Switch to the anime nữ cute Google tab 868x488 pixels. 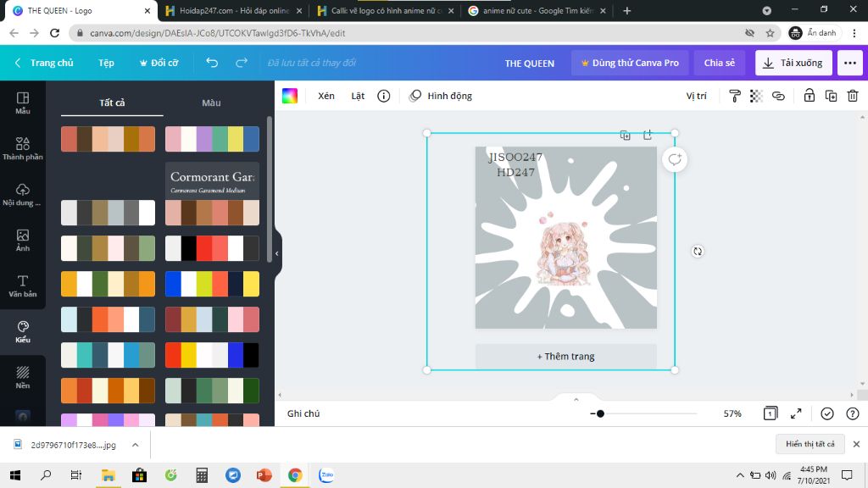coord(537,10)
